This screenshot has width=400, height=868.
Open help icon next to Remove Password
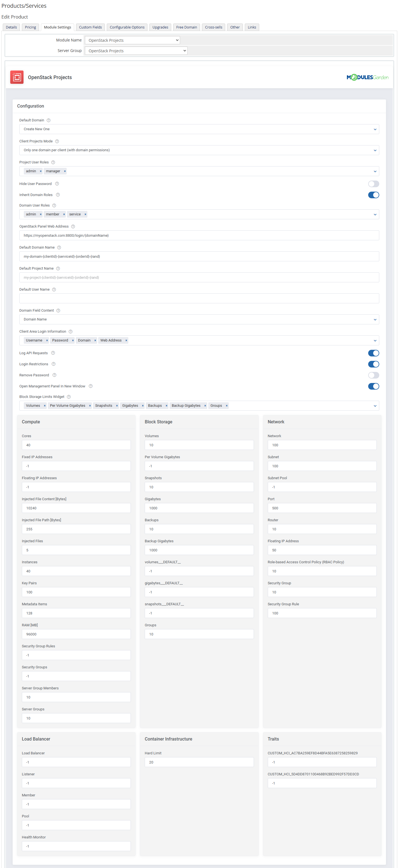pos(54,375)
